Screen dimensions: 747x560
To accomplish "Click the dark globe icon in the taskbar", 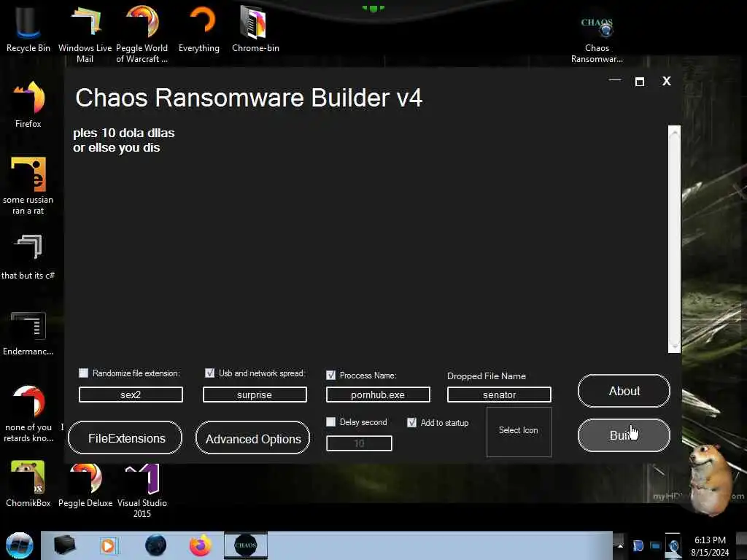I will (x=156, y=545).
